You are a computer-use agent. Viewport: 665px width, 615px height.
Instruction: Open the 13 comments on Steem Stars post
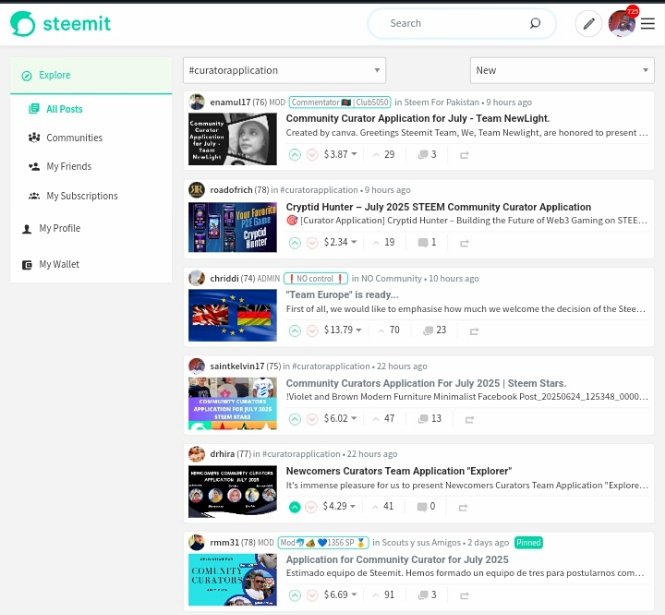pos(430,419)
